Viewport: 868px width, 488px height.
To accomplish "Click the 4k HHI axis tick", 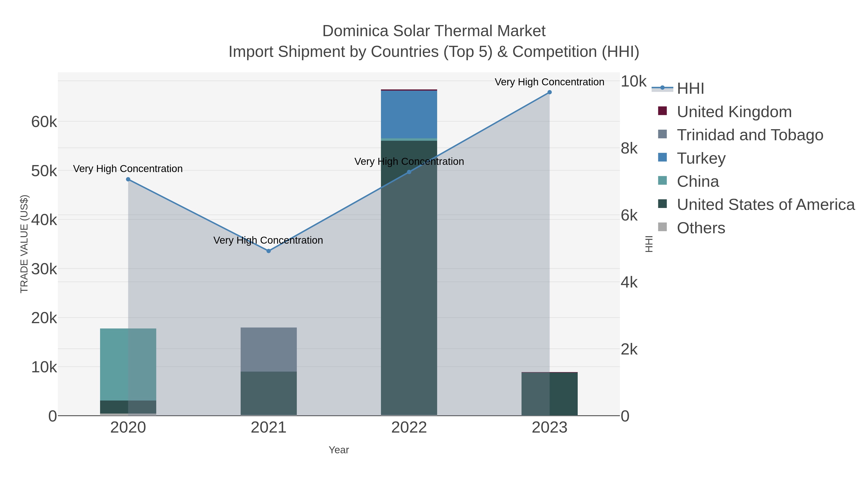I will click(629, 282).
